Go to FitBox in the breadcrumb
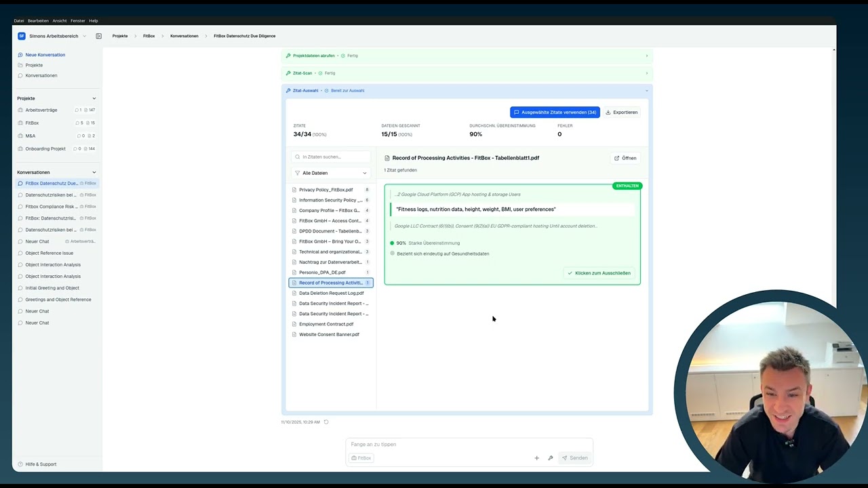The height and width of the screenshot is (488, 868). [x=149, y=36]
